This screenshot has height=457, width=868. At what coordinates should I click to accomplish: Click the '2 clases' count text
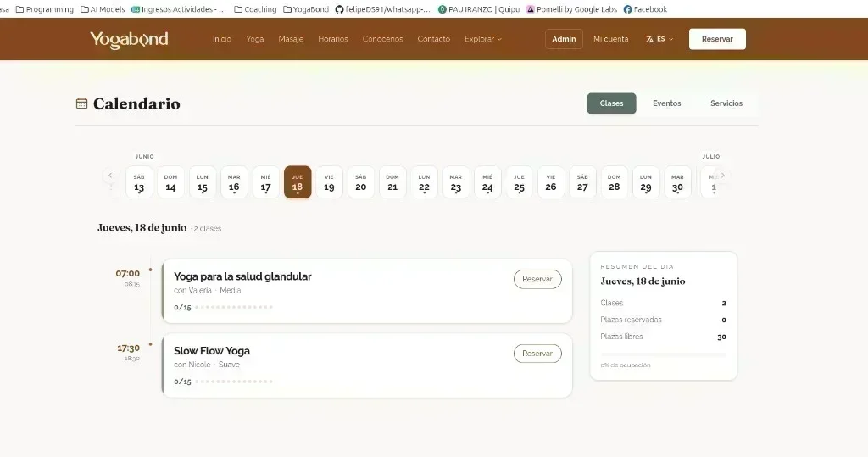208,228
